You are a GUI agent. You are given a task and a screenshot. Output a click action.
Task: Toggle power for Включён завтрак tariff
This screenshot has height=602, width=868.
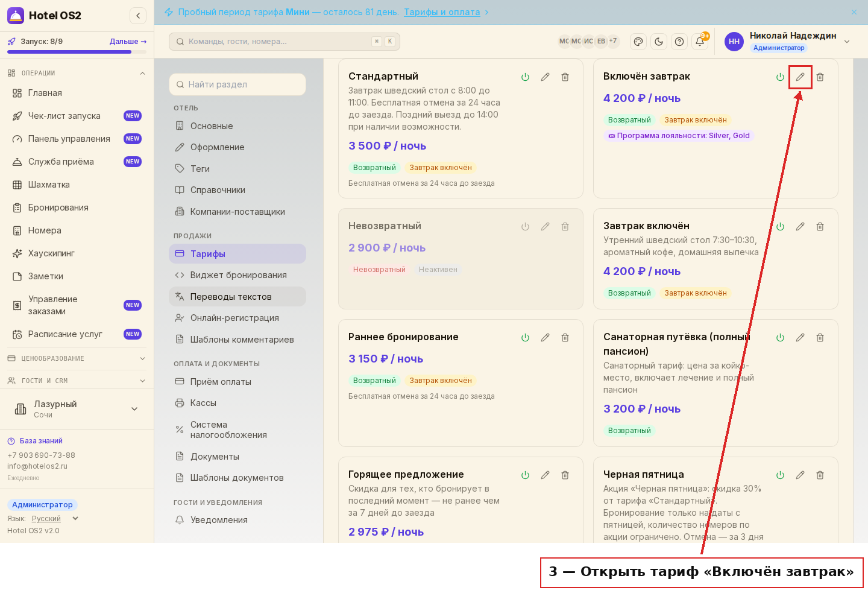(x=780, y=77)
